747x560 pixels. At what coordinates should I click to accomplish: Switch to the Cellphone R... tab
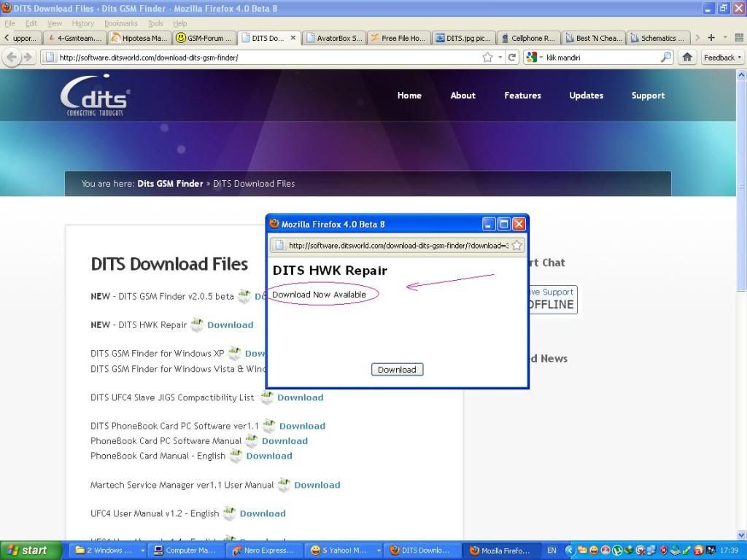click(x=529, y=38)
